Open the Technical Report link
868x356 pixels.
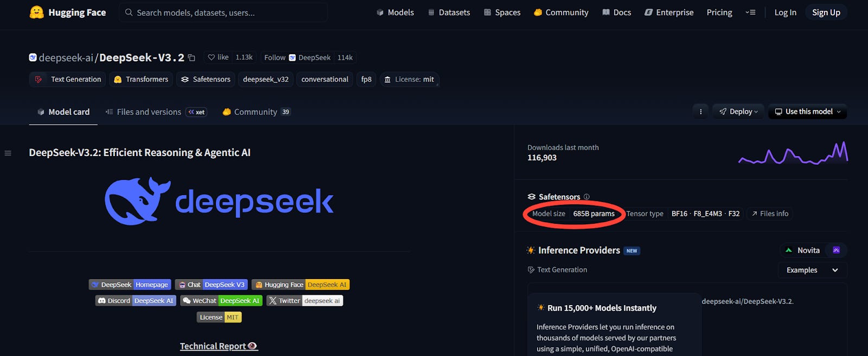pyautogui.click(x=219, y=346)
